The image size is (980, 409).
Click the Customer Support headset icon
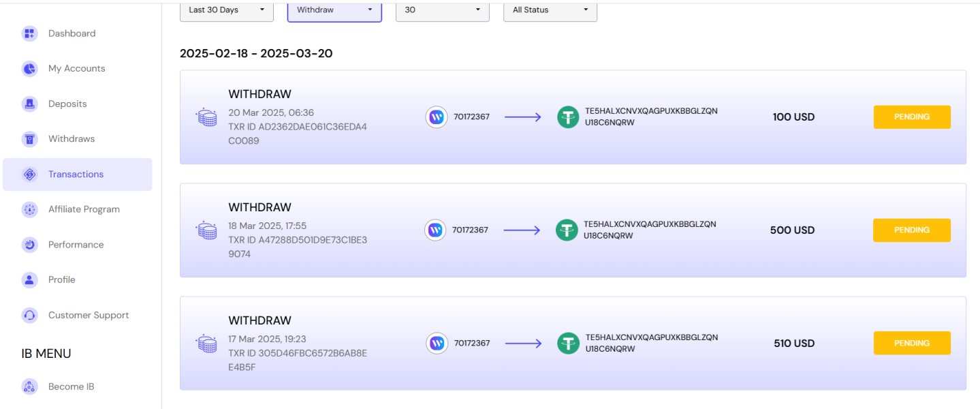coord(29,316)
